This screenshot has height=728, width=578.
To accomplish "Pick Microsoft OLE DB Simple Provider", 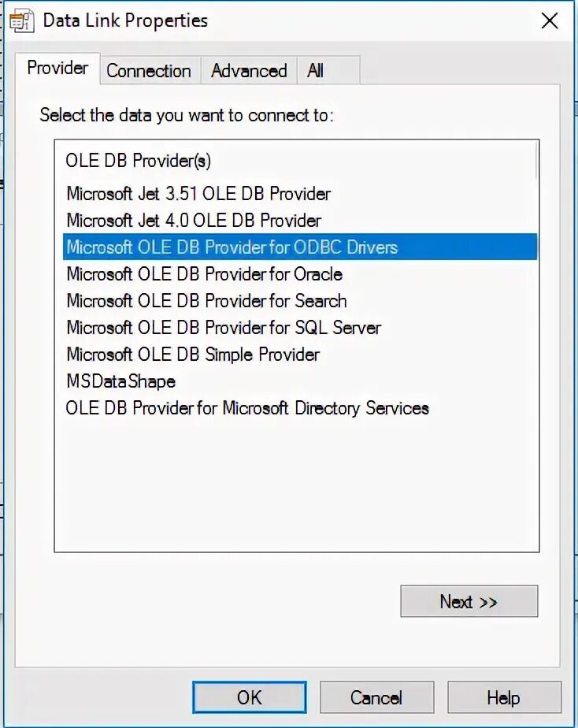I will tap(193, 355).
